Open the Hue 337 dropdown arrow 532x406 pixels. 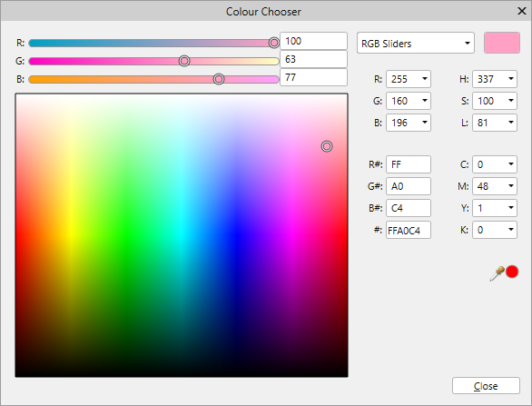pyautogui.click(x=510, y=79)
